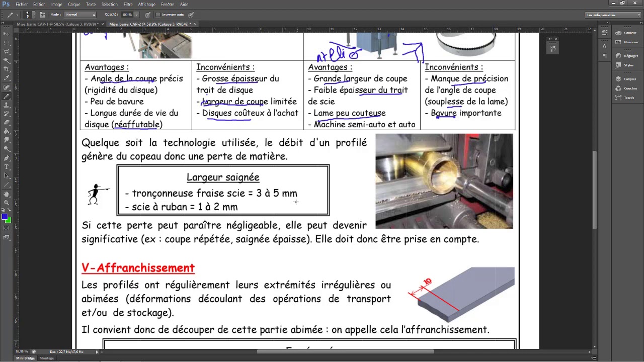Select the Pen tool

[x=7, y=157]
